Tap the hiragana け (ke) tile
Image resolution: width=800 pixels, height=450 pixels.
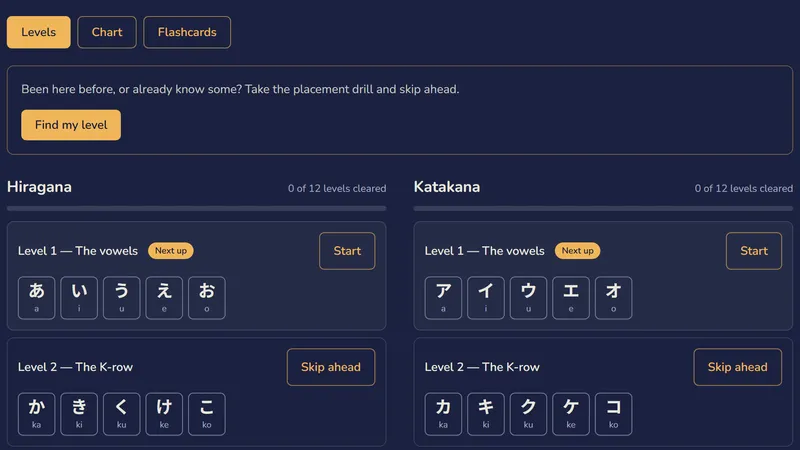pos(164,414)
